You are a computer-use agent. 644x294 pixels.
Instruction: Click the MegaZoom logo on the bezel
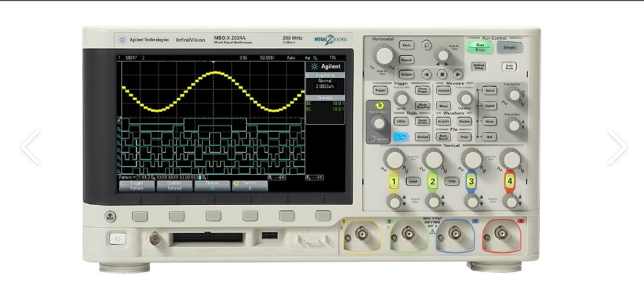click(330, 40)
